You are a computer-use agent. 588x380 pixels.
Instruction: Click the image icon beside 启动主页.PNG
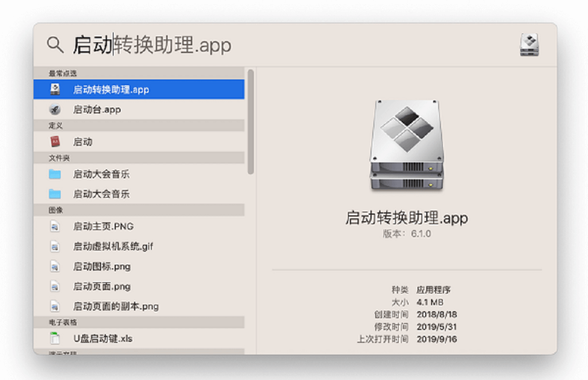56,226
